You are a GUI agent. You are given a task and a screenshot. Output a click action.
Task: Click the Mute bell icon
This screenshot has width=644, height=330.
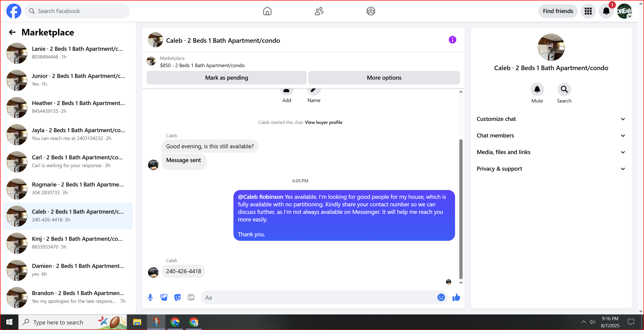pyautogui.click(x=537, y=89)
